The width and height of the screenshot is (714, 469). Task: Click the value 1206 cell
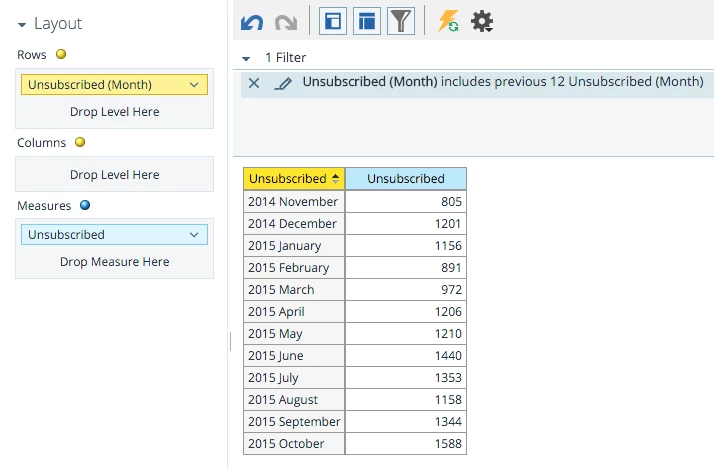[406, 311]
